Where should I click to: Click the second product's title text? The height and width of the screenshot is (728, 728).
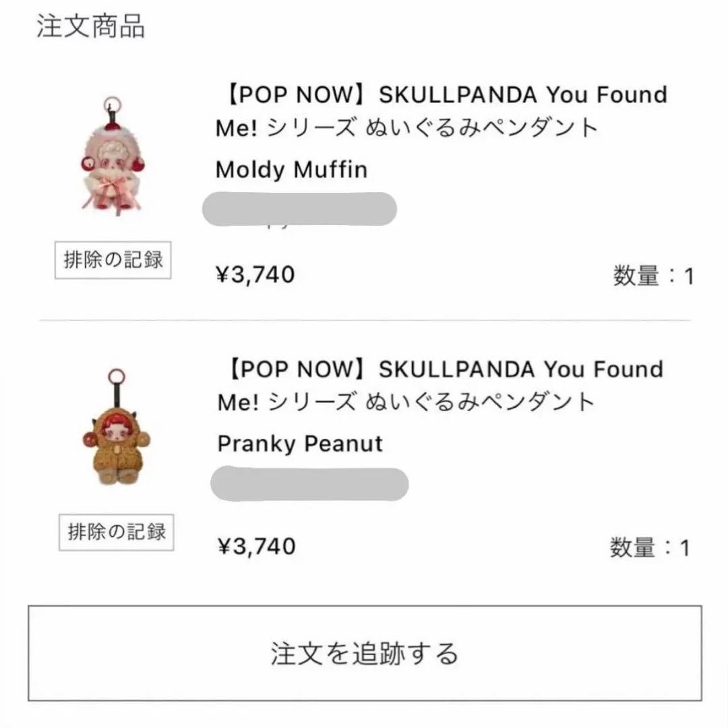[438, 384]
